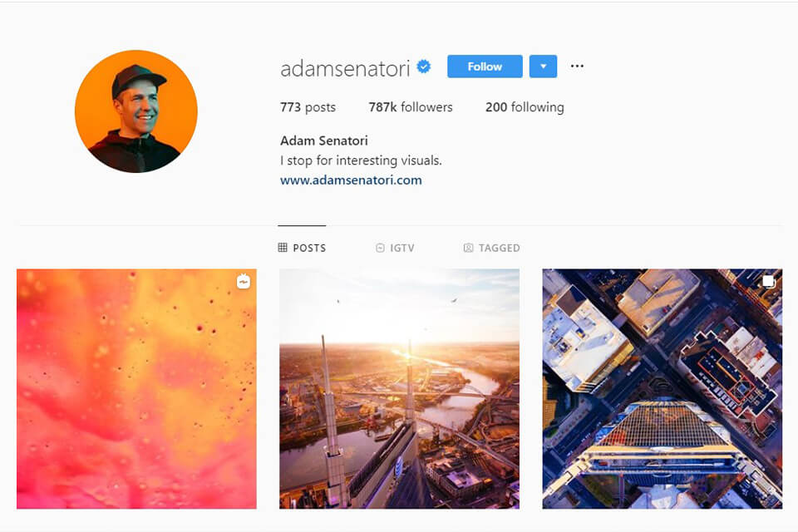The image size is (798, 532).
Task: Open the top-down city buildings post
Action: 663,389
